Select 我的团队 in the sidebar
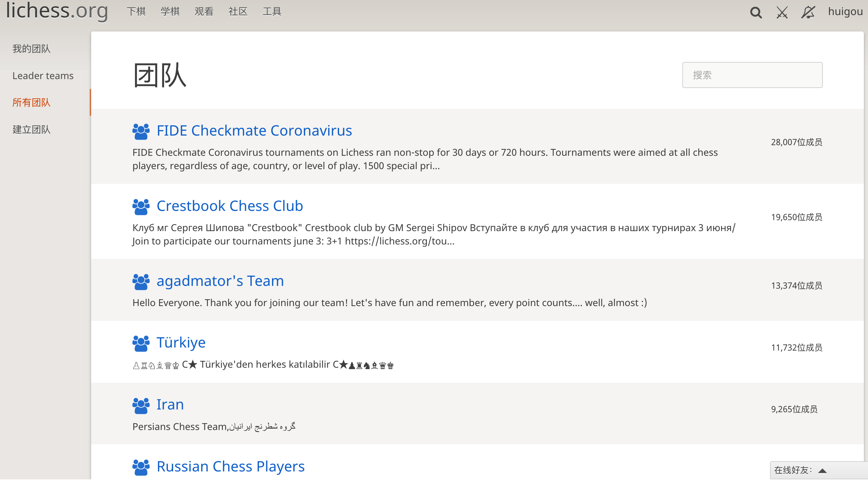The width and height of the screenshot is (868, 480). pyautogui.click(x=32, y=49)
